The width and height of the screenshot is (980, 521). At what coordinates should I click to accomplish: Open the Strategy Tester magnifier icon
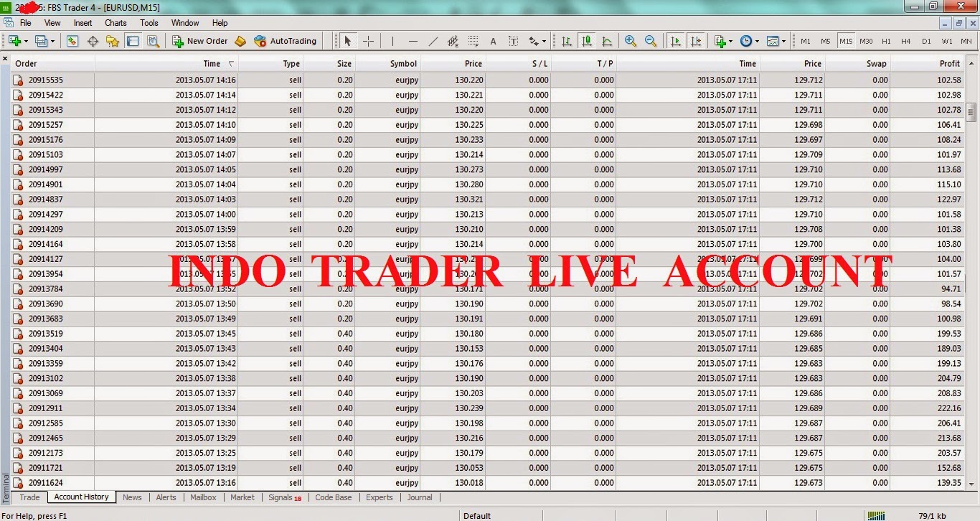click(x=153, y=41)
